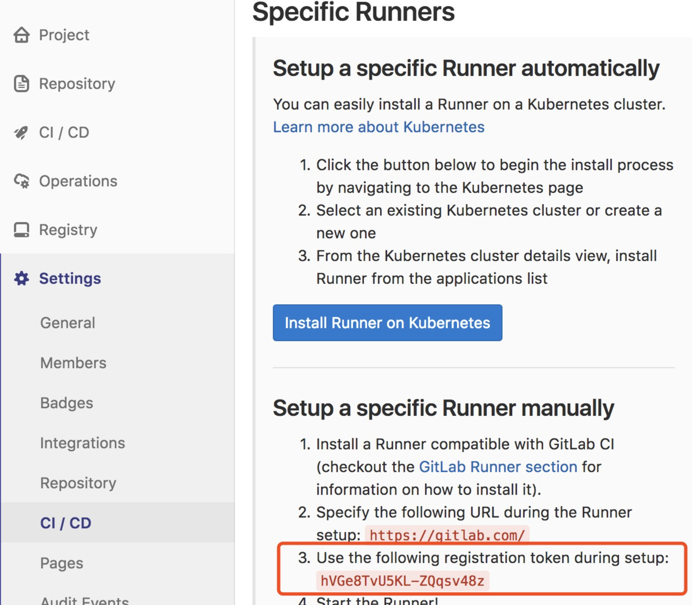The height and width of the screenshot is (605, 700).
Task: Follow the Learn more about Kubernetes link
Action: tap(378, 127)
